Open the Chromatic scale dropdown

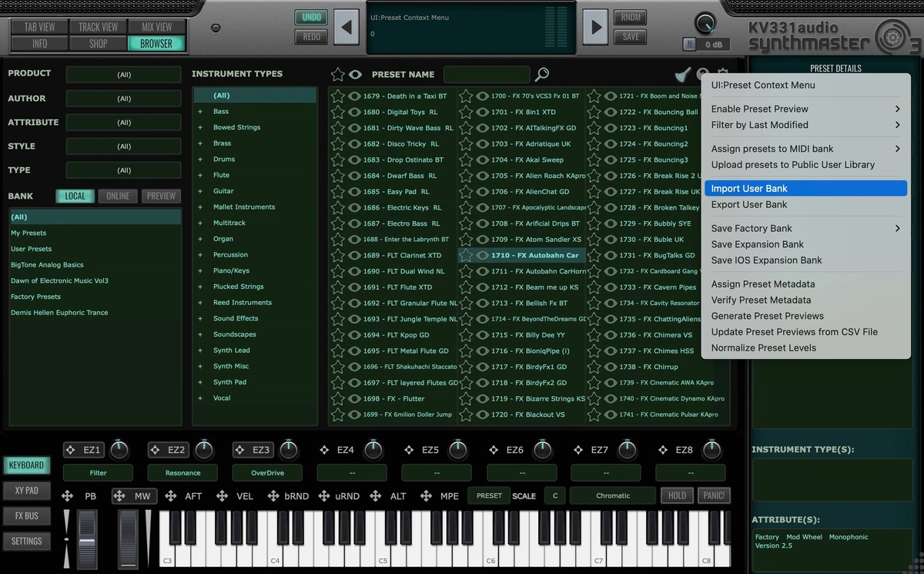pos(613,495)
